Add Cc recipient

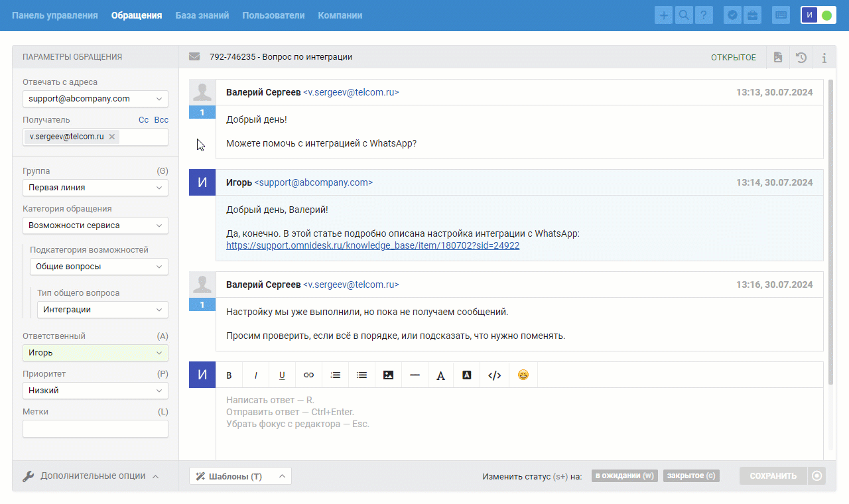[143, 120]
